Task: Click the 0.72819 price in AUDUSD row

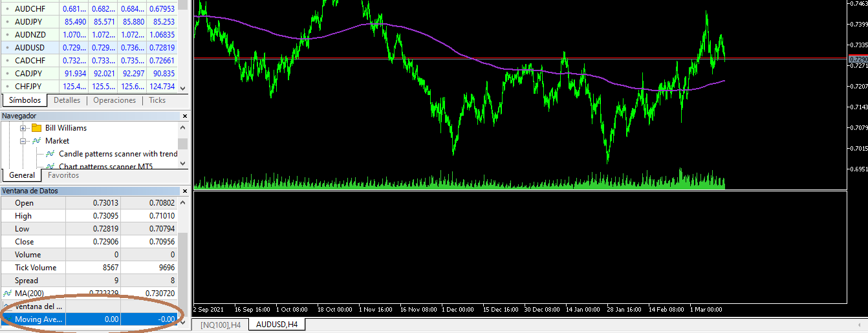Action: point(162,47)
